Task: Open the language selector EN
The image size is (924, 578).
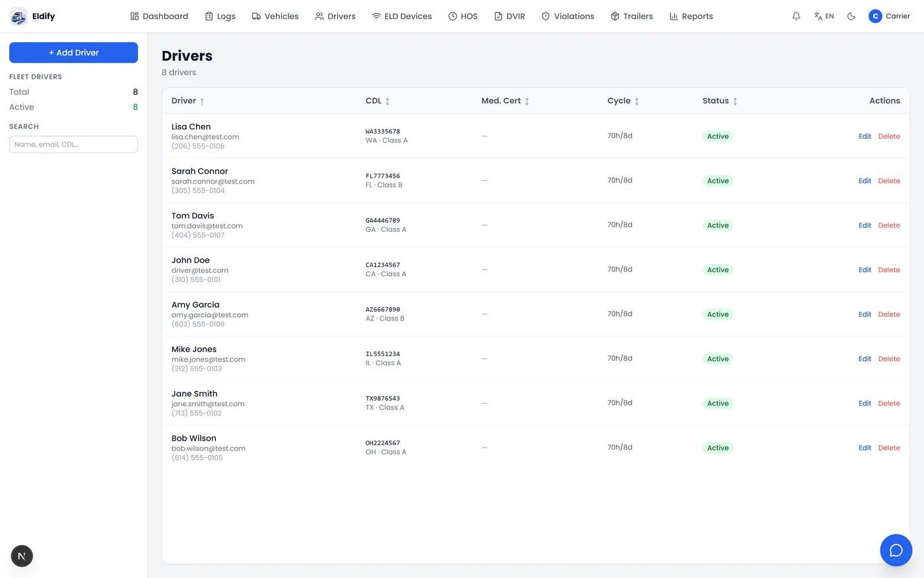Action: 824,17
